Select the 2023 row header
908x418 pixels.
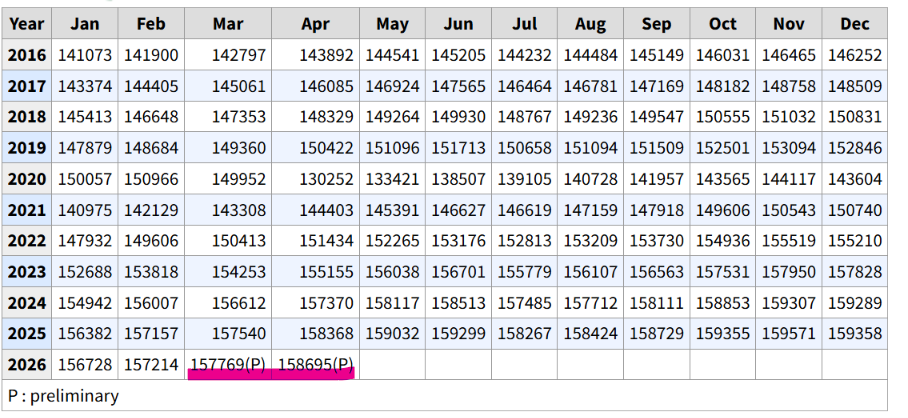coord(27,272)
